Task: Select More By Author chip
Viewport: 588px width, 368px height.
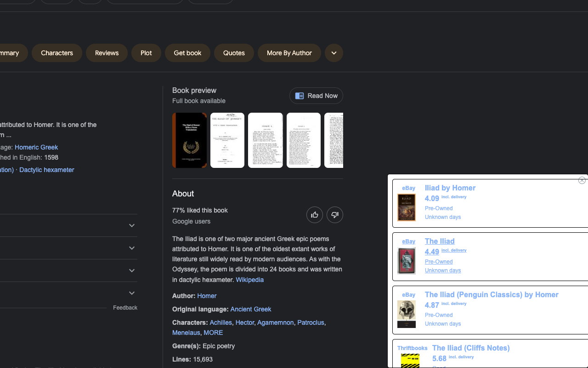Action: click(x=289, y=53)
